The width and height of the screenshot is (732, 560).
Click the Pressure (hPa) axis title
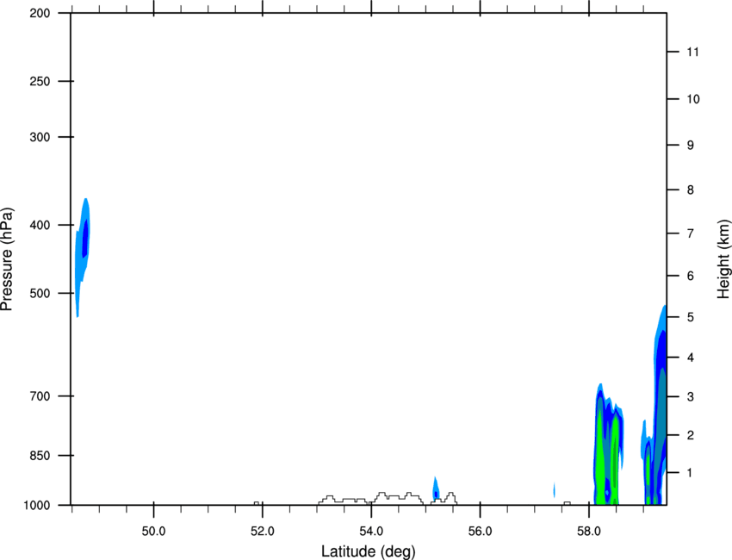[7, 259]
